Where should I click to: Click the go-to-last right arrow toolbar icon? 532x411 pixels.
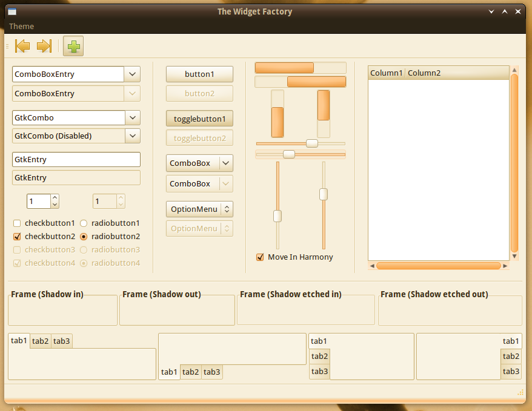(x=44, y=46)
